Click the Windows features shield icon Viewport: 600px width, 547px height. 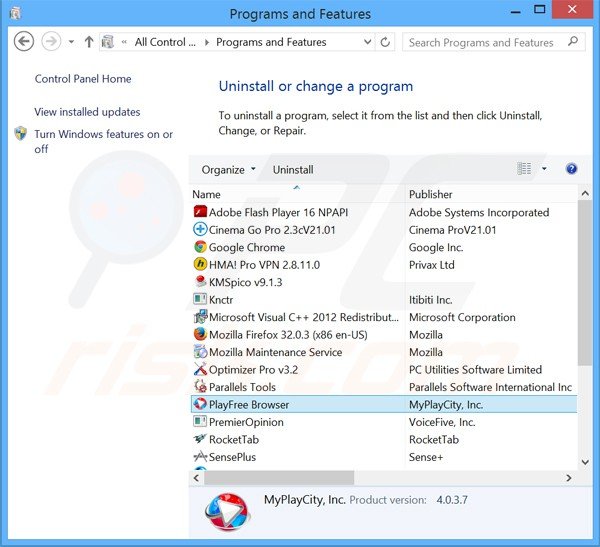click(21, 134)
